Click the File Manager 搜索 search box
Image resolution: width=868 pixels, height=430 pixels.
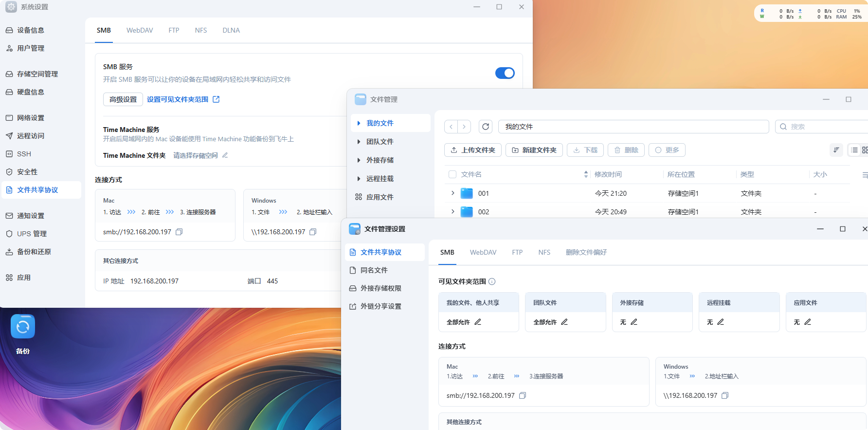tap(822, 127)
